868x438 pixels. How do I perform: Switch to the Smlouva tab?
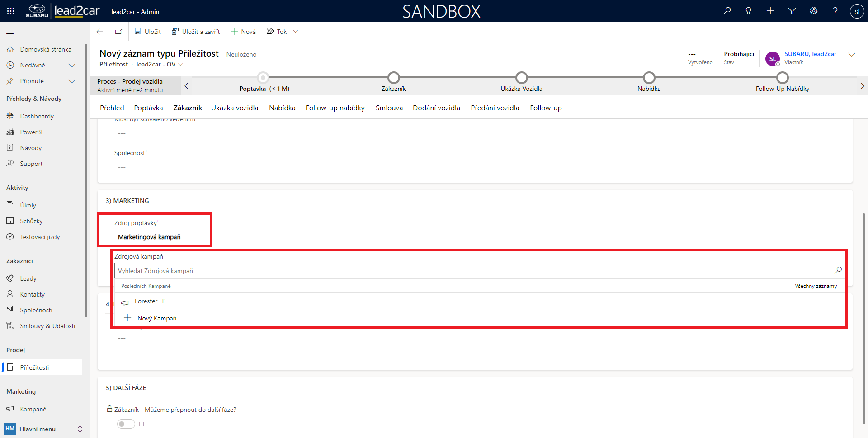(x=389, y=108)
